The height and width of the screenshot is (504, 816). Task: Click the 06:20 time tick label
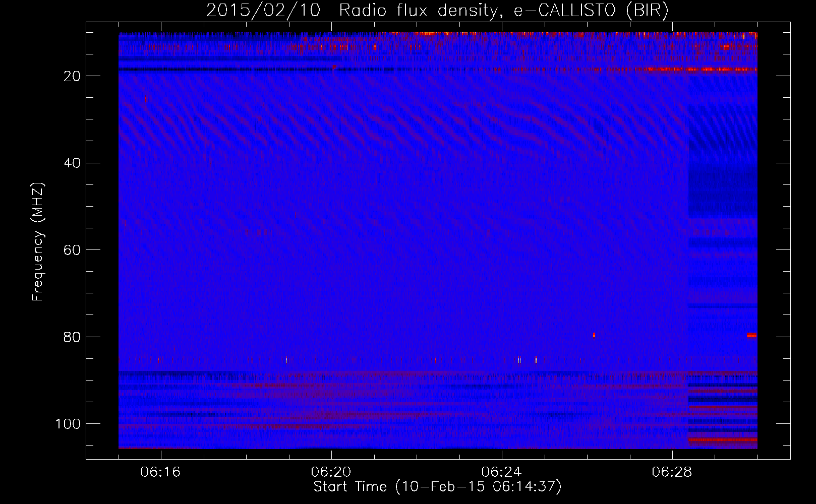331,472
